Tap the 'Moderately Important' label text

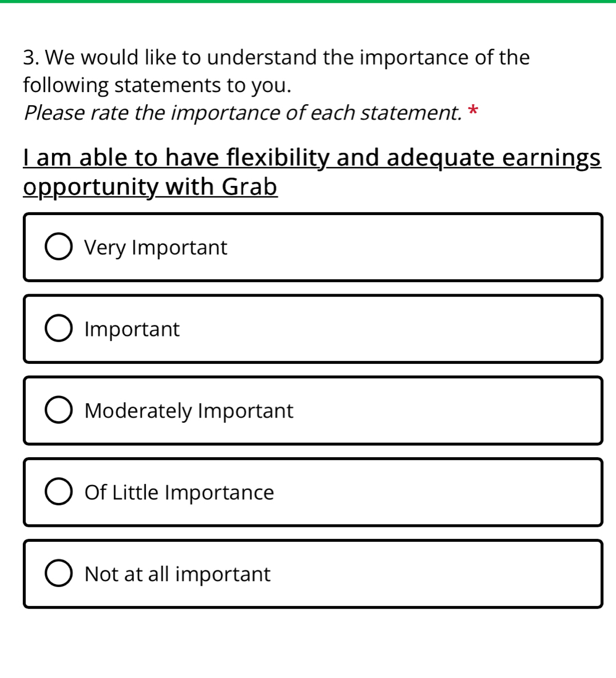click(x=189, y=411)
